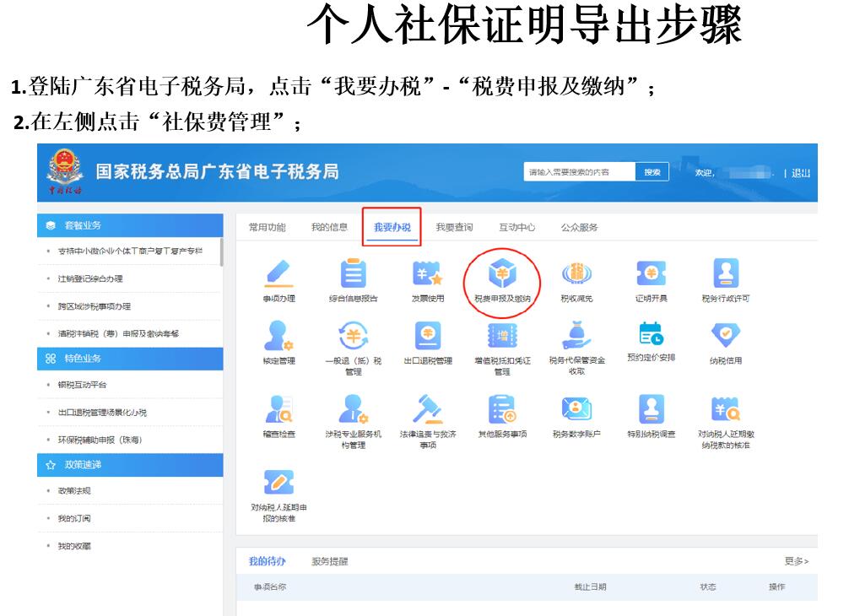Open 银税互动平台 in the left sidebar
The height and width of the screenshot is (616, 849).
(x=83, y=385)
